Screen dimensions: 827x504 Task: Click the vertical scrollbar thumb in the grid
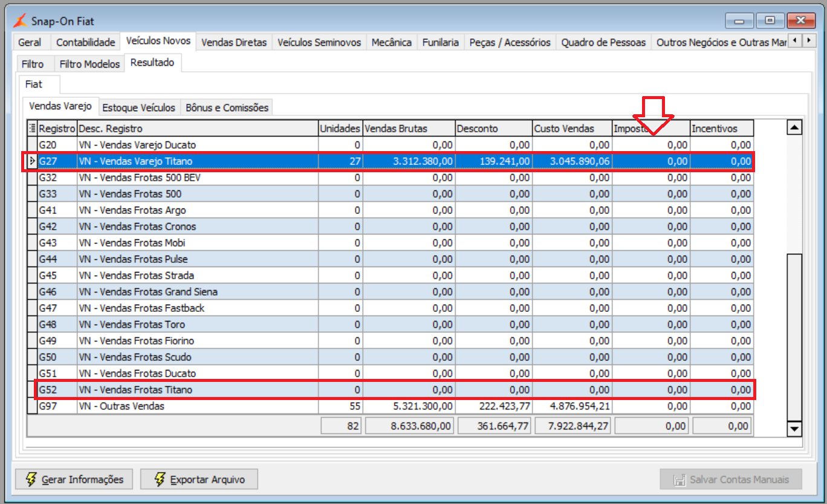(794, 336)
